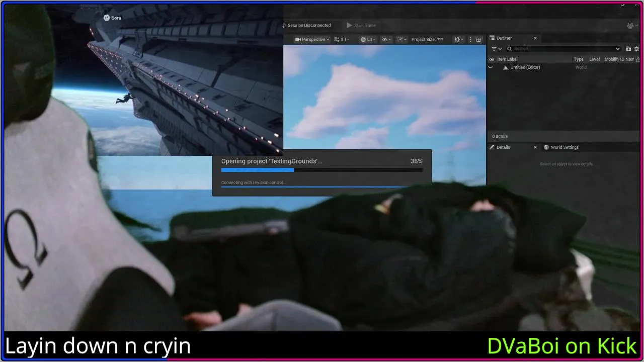This screenshot has width=644, height=362.
Task: Toggle the Outliner visibility eye column header
Action: (x=492, y=59)
